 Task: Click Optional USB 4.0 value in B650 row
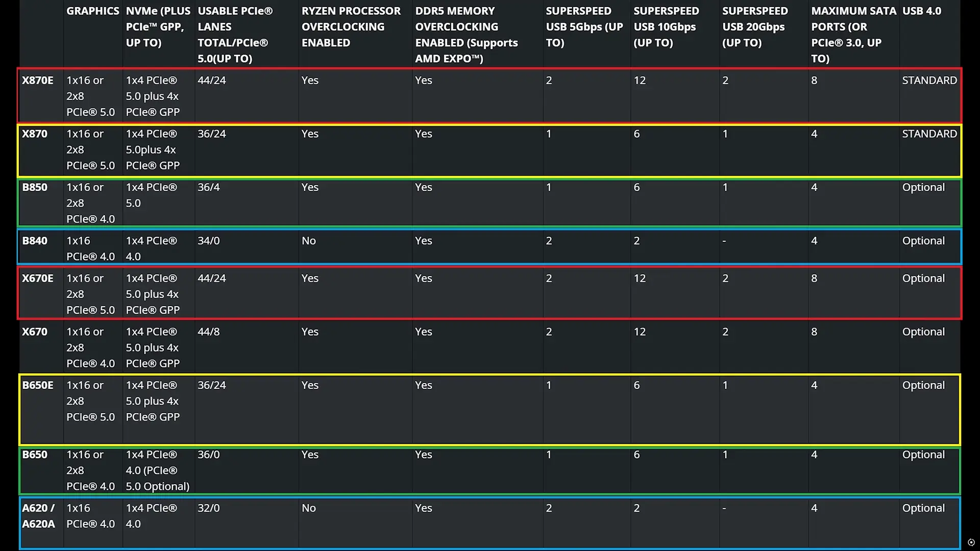coord(923,455)
